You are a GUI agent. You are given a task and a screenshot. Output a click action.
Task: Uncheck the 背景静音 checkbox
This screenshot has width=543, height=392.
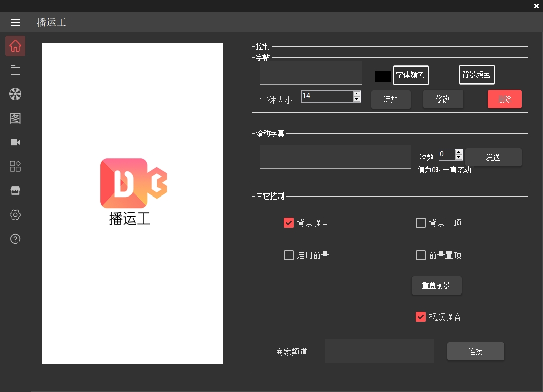pos(289,223)
